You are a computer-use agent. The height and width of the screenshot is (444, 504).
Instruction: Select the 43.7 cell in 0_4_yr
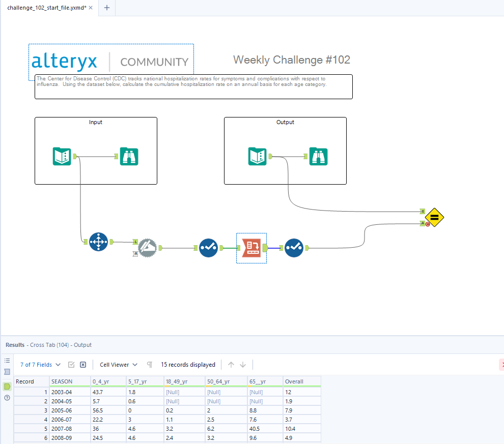[x=108, y=392]
